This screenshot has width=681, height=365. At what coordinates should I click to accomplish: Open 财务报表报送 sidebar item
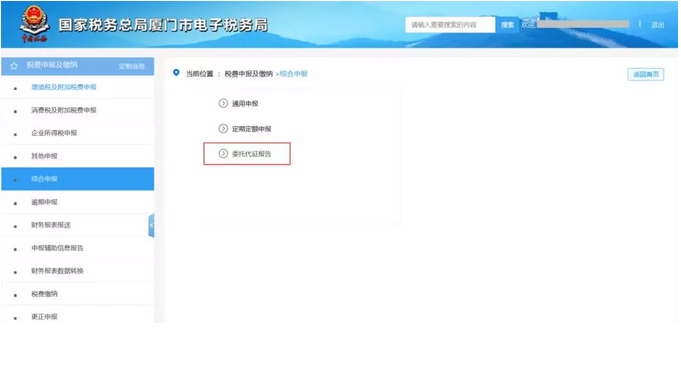point(77,225)
